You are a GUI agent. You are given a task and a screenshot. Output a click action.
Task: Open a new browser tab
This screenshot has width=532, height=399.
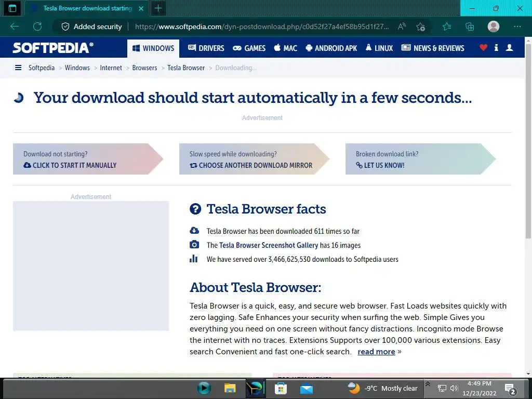click(x=158, y=8)
